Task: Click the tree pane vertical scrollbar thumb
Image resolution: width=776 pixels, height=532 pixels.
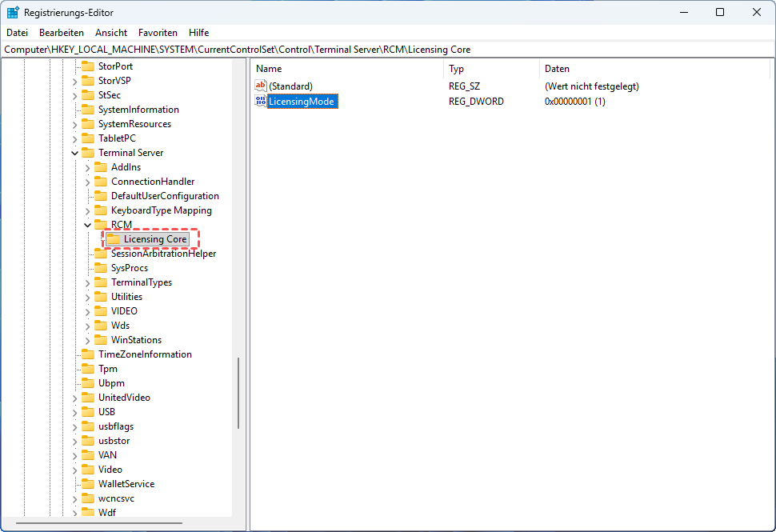Action: click(238, 392)
